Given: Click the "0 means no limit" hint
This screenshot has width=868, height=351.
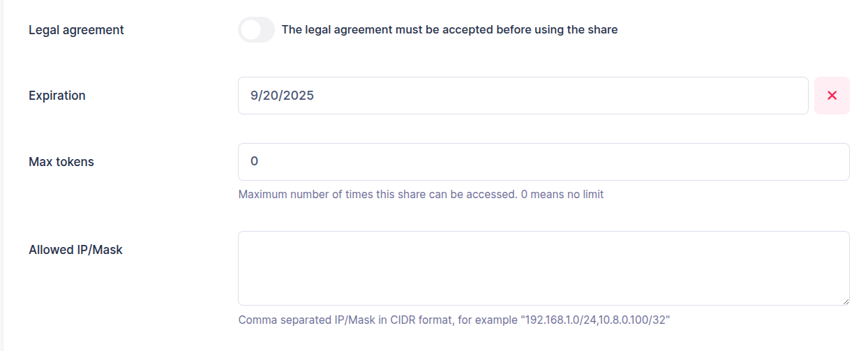Looking at the screenshot, I should (x=562, y=195).
